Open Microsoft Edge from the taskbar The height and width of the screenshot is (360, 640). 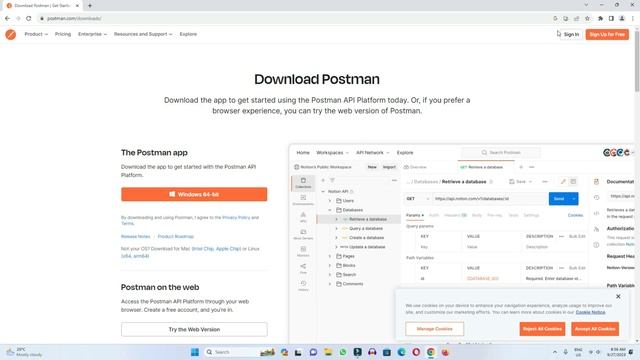pos(402,352)
